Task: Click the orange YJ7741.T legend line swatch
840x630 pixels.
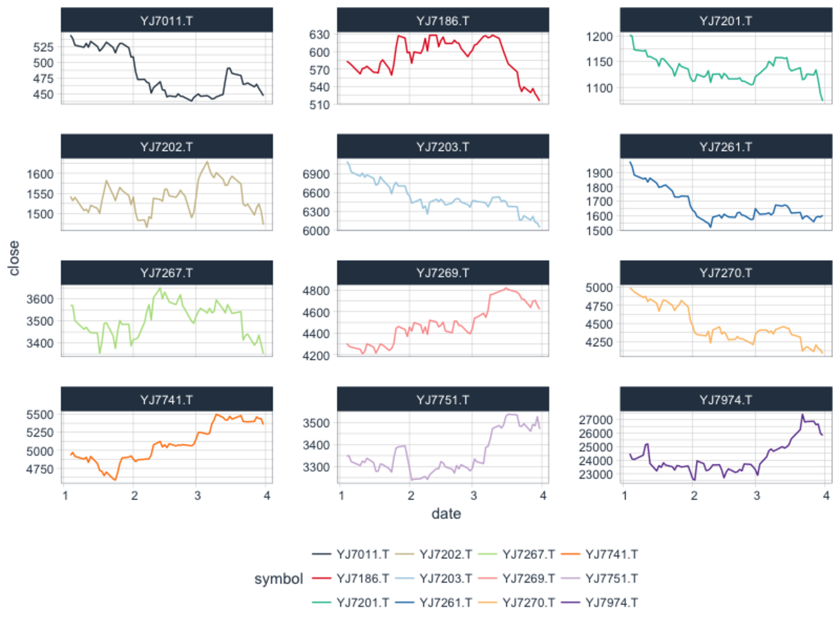Action: 571,554
